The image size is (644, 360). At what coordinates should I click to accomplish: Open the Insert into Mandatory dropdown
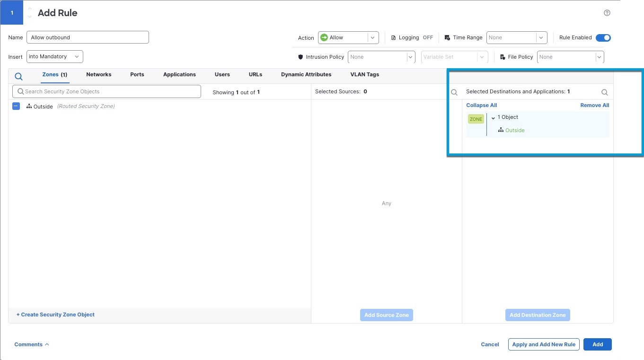pyautogui.click(x=54, y=56)
